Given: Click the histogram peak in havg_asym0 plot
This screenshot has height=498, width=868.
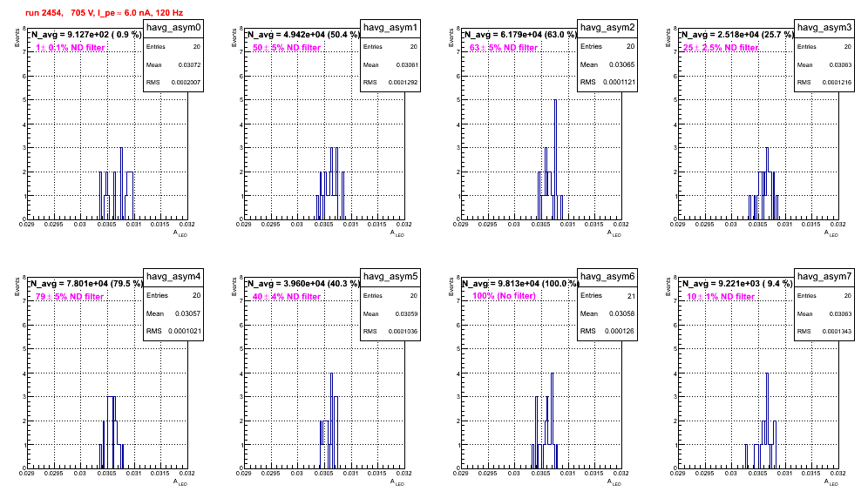Looking at the screenshot, I should (121, 183).
